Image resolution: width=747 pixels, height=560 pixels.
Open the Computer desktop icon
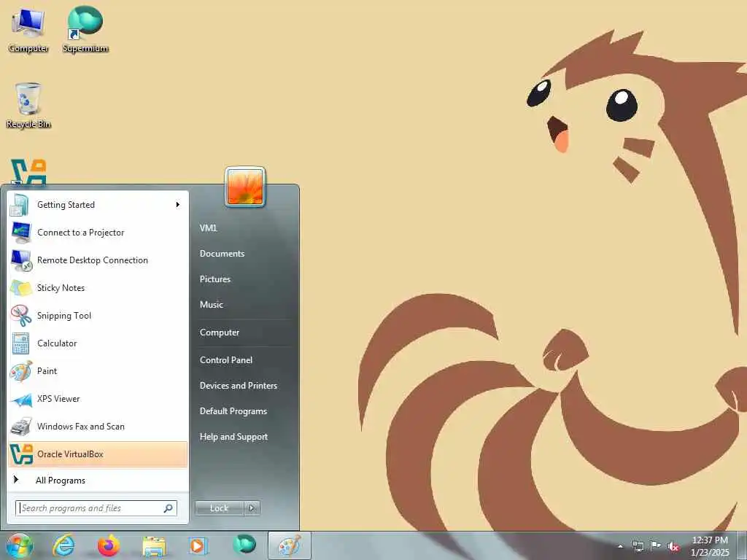point(28,29)
